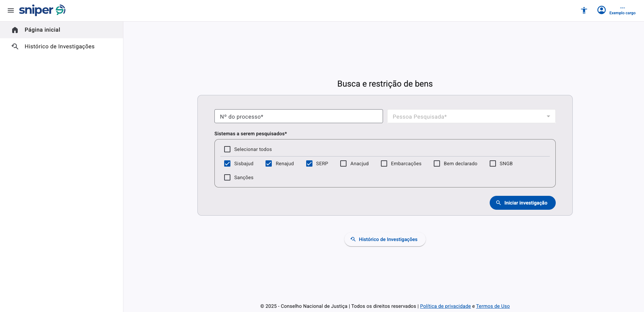Click the user profile avatar icon
644x312 pixels.
[x=601, y=10]
